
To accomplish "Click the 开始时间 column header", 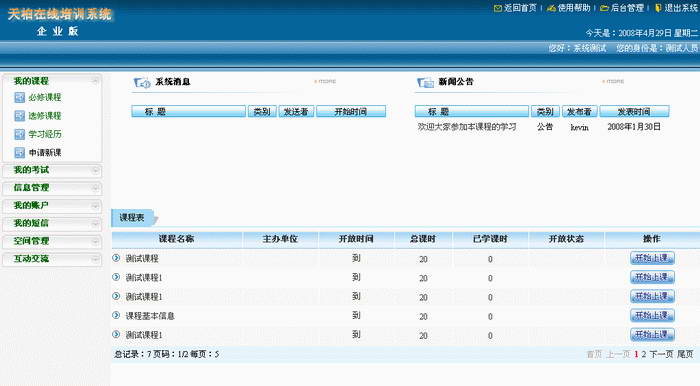I will pyautogui.click(x=351, y=112).
